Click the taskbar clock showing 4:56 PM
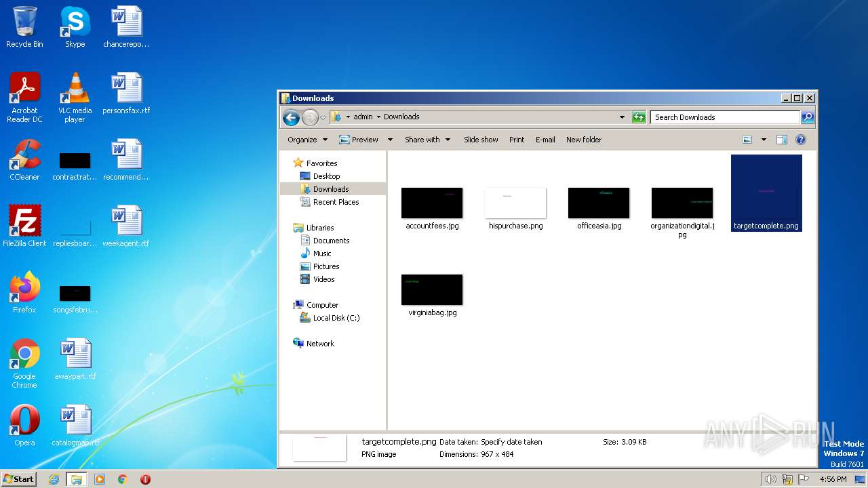This screenshot has width=868, height=488. click(833, 479)
